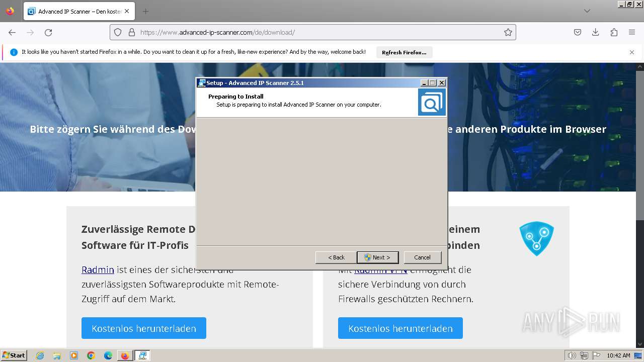Open Firefox application hamburger menu
The width and height of the screenshot is (644, 362).
click(x=632, y=32)
